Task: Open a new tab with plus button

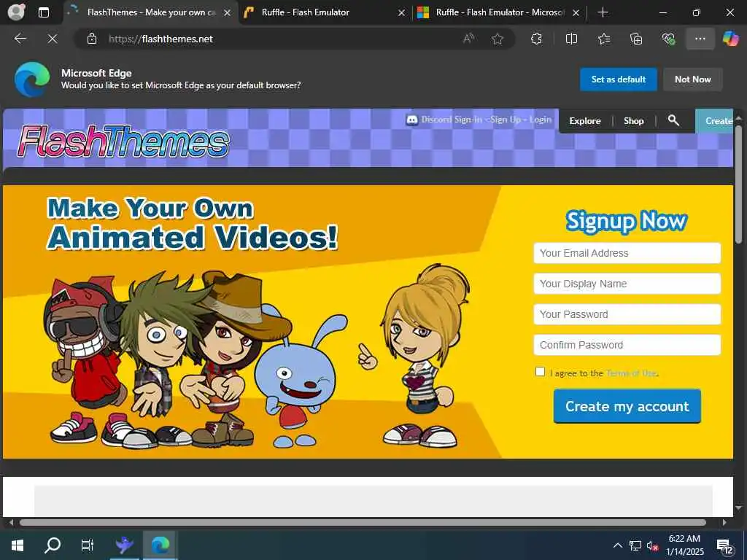Action: click(x=603, y=12)
